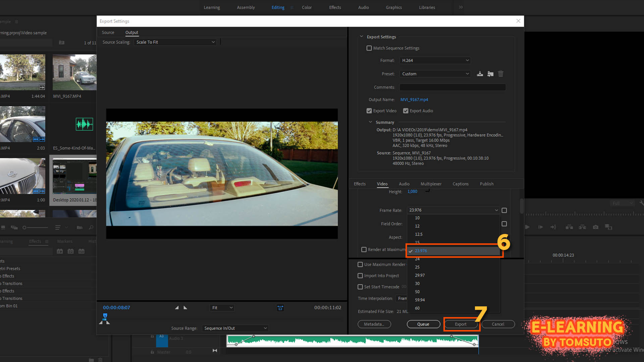Click the Comments input field
Viewport: 644px width, 362px height.
(452, 87)
